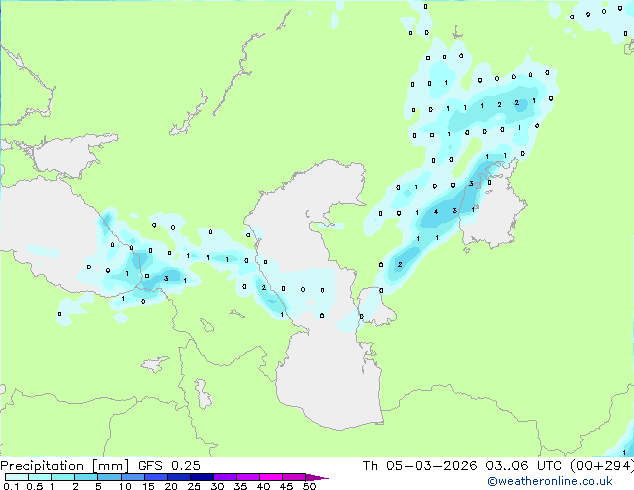The height and width of the screenshot is (490, 634).
Task: Select legend swatch between 2 and 5
Action: 86,477
